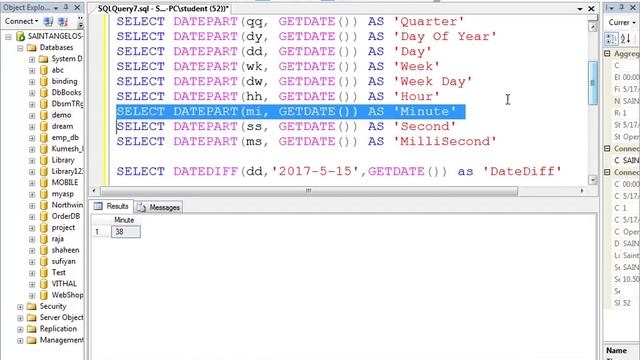The width and height of the screenshot is (640, 360).
Task: Expand the binding database node
Action: tap(32, 82)
